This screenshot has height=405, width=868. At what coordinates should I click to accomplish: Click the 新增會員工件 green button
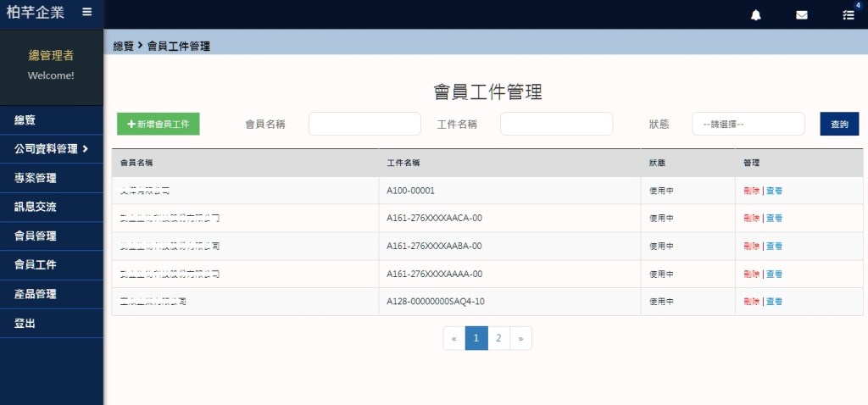coord(159,124)
